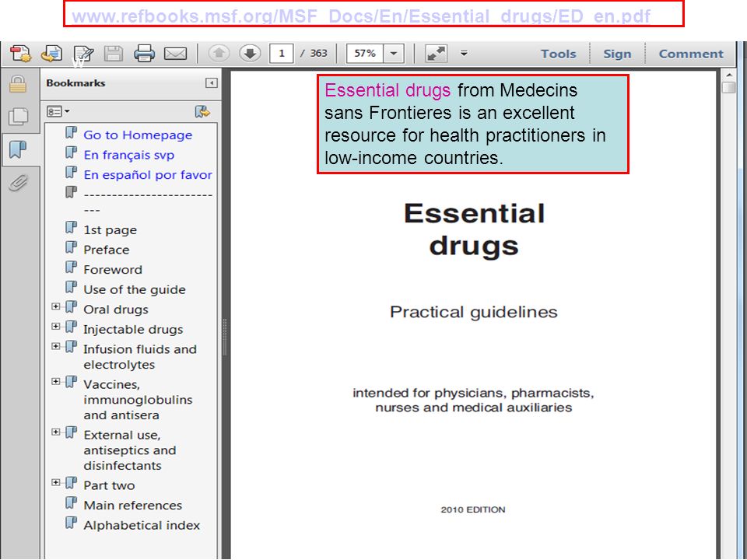Expand Vaccines, immunoglobulins and antisera bookmark
The image size is (747, 560).
coord(56,381)
